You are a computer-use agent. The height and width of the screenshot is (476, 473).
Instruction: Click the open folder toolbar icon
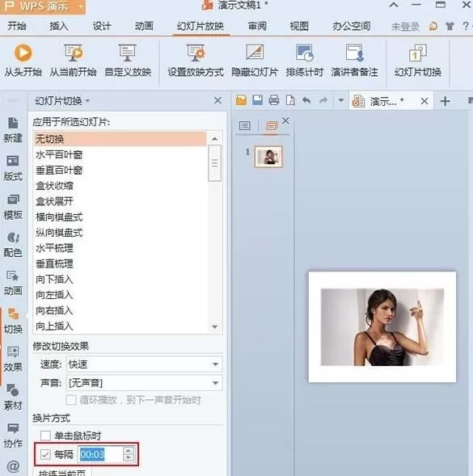coord(241,100)
